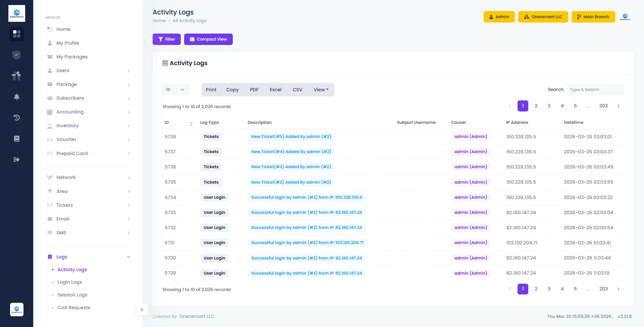Click the notification bell icon

16,97
